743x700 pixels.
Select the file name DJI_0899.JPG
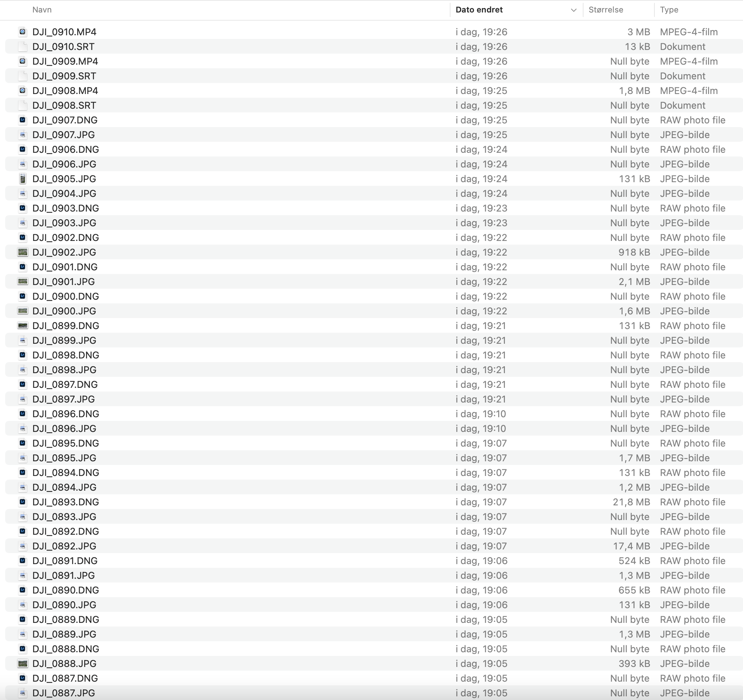[64, 341]
